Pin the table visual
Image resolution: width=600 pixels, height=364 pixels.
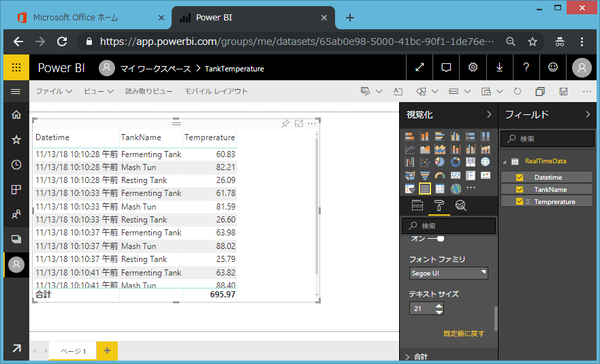pyautogui.click(x=285, y=124)
